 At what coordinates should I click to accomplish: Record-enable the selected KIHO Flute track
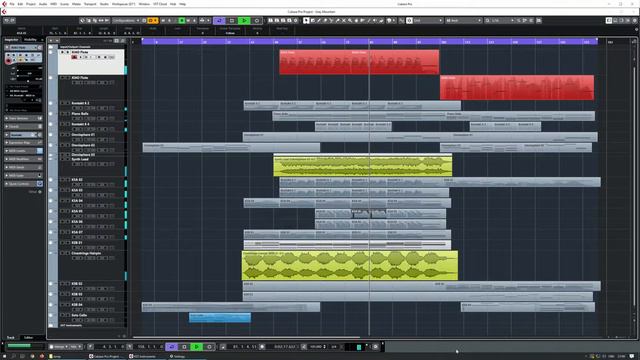pos(74,58)
